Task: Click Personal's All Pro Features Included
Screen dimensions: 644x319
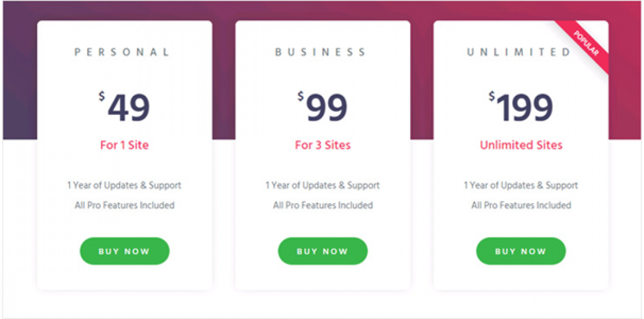Action: tap(124, 205)
